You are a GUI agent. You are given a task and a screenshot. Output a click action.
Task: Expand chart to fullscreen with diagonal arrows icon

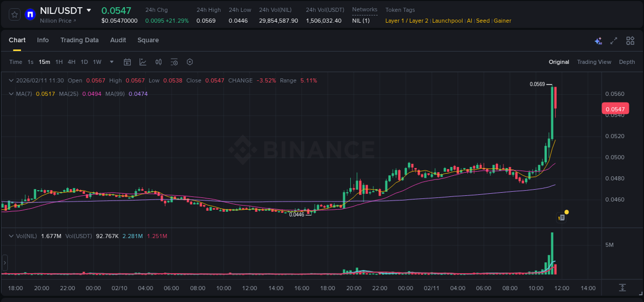pos(614,40)
